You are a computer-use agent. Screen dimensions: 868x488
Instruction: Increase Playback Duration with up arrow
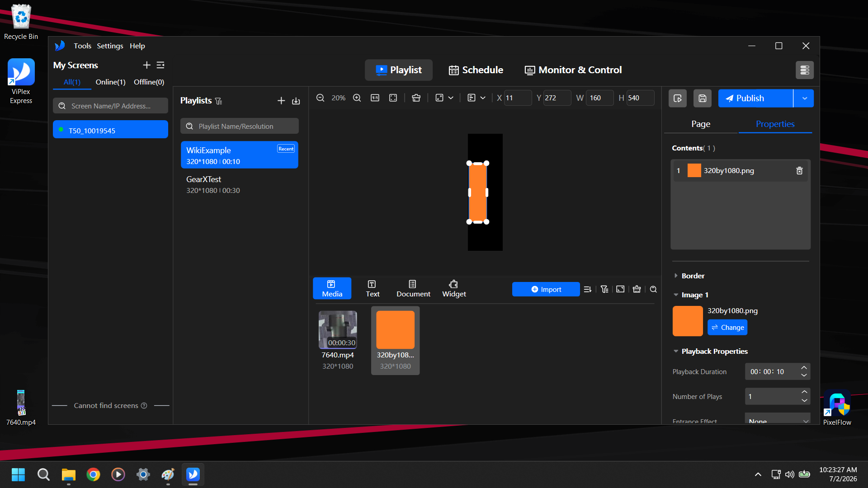pyautogui.click(x=804, y=368)
